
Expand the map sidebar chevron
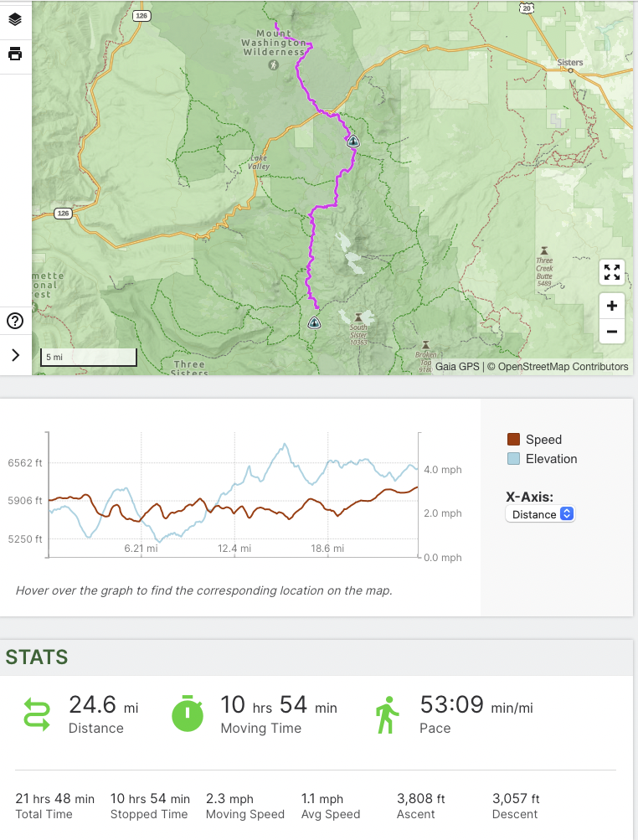[15, 355]
